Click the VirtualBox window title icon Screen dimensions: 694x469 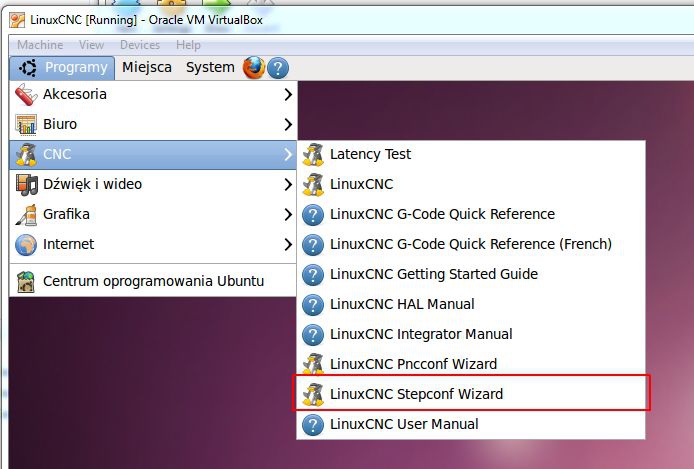tap(17, 20)
